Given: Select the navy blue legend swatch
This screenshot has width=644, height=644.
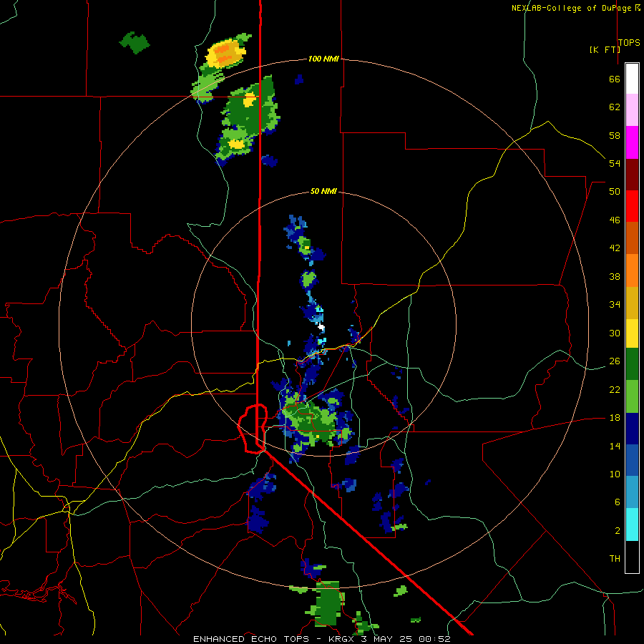Looking at the screenshot, I should (x=632, y=429).
